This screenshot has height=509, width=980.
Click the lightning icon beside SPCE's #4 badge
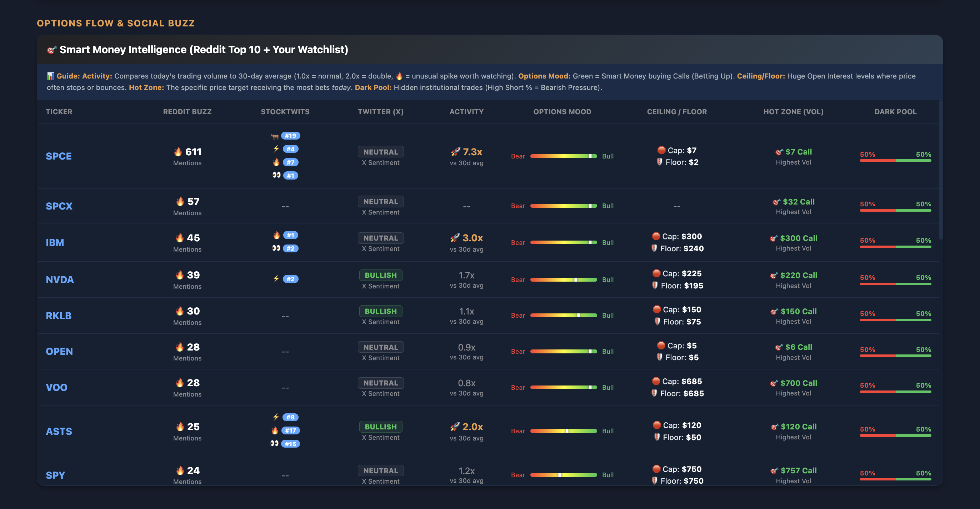[276, 148]
